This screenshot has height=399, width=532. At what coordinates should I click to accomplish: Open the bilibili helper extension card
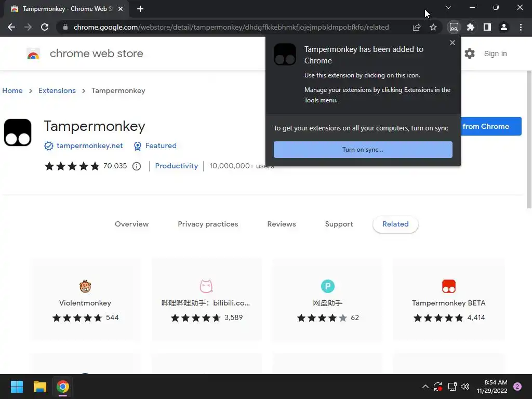[206, 299]
